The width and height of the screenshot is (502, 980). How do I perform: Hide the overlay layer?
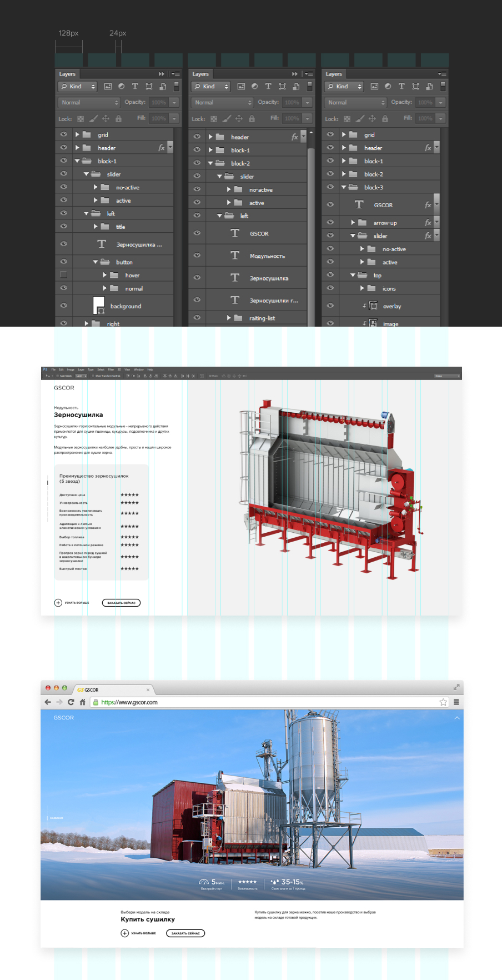click(330, 306)
